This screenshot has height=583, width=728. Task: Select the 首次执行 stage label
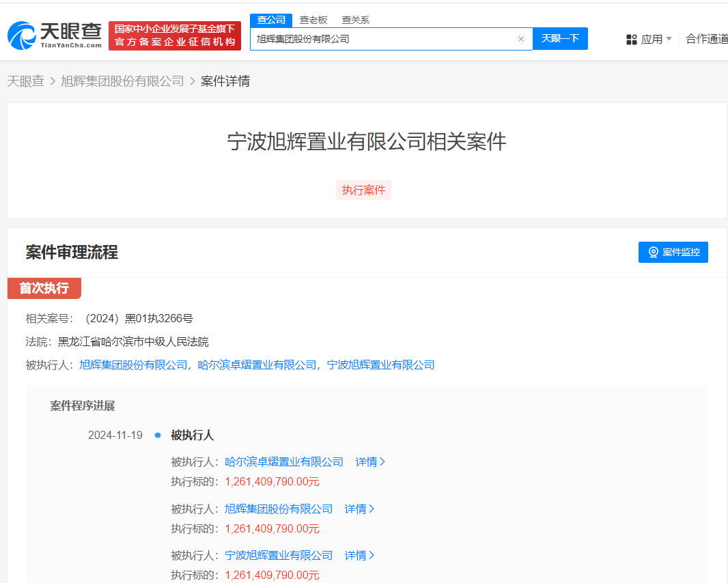click(x=44, y=288)
